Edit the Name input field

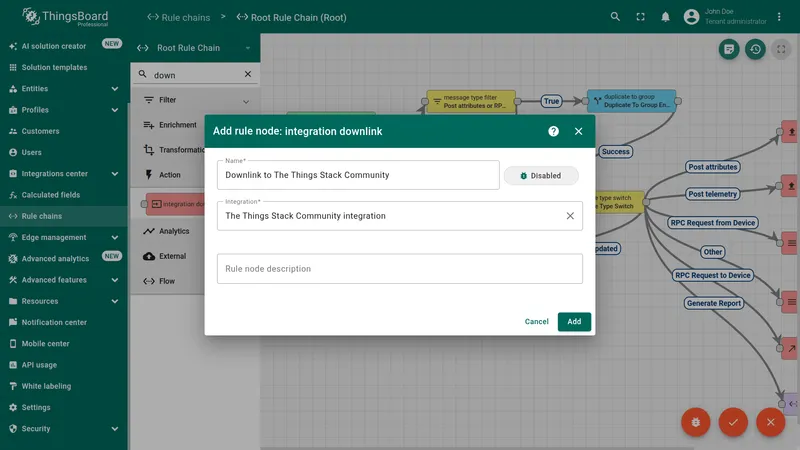[x=358, y=175]
